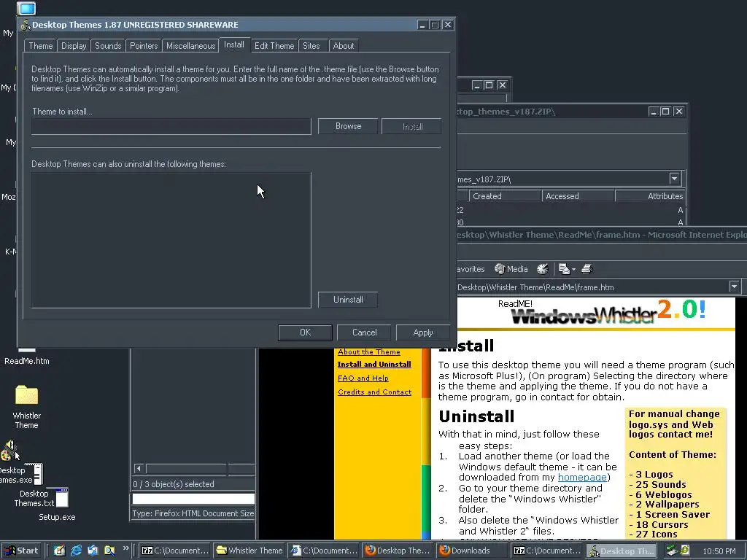Click the network tray icon
747x560 pixels.
[672, 551]
